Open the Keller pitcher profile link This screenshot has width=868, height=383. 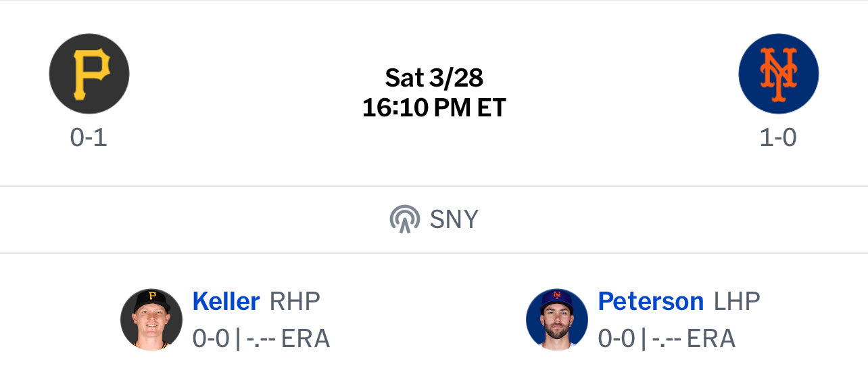coord(226,301)
